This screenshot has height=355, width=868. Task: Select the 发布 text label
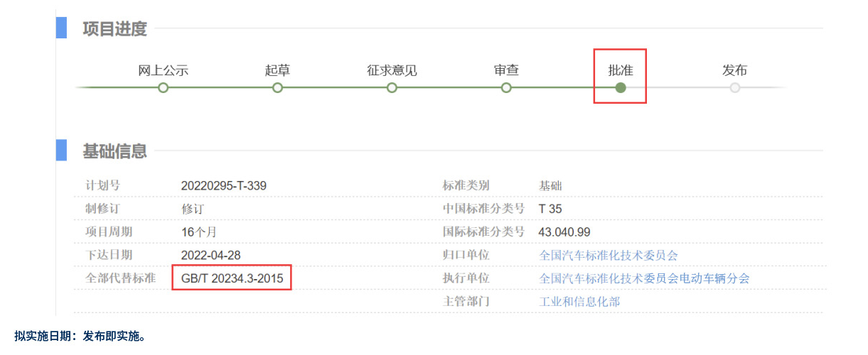[x=734, y=70]
